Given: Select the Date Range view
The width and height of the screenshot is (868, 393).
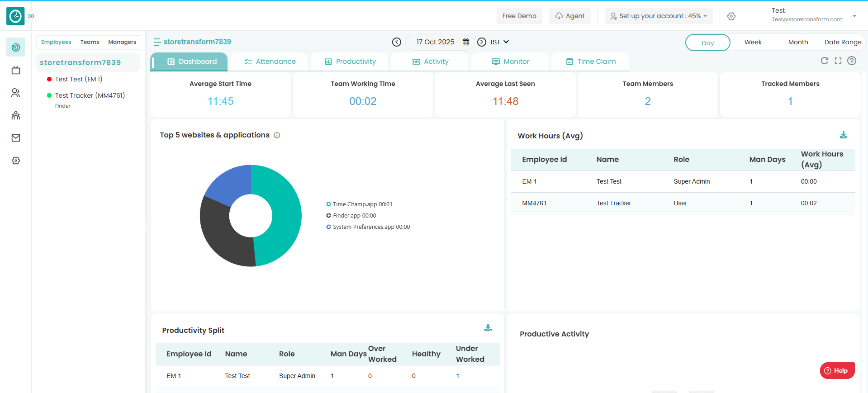Looking at the screenshot, I should (x=843, y=42).
